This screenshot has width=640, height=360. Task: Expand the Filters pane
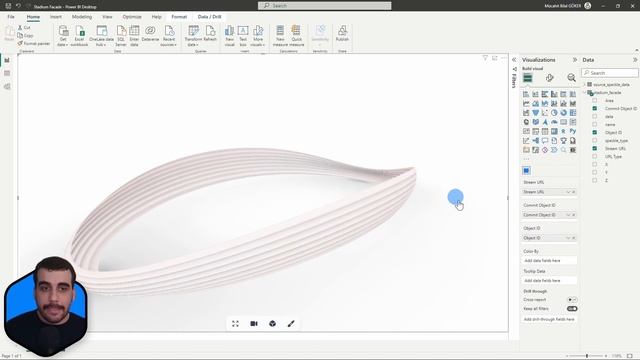point(514,60)
